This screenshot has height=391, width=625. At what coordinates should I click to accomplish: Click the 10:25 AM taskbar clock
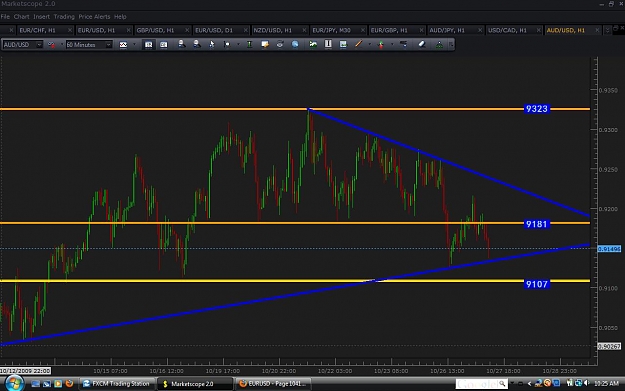coord(606,383)
